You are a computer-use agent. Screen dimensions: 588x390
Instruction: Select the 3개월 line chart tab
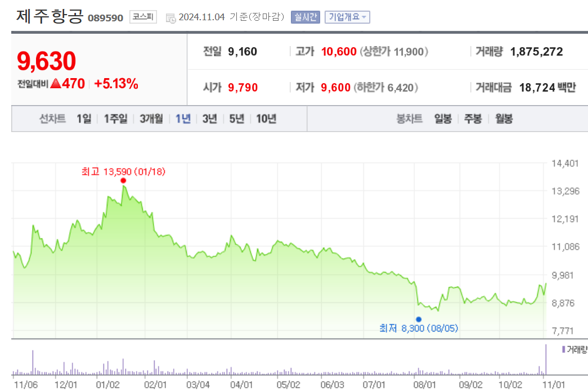pyautogui.click(x=151, y=119)
